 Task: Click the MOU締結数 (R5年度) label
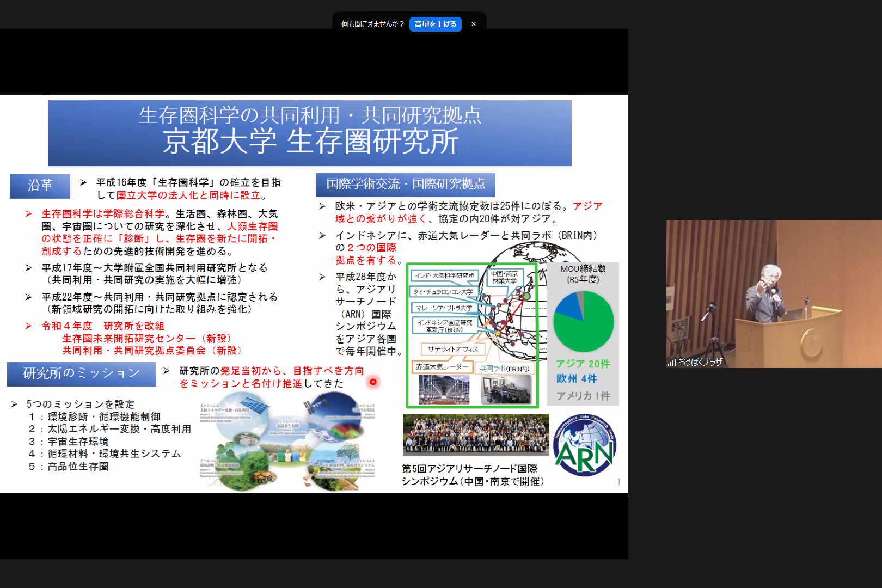[x=583, y=274]
